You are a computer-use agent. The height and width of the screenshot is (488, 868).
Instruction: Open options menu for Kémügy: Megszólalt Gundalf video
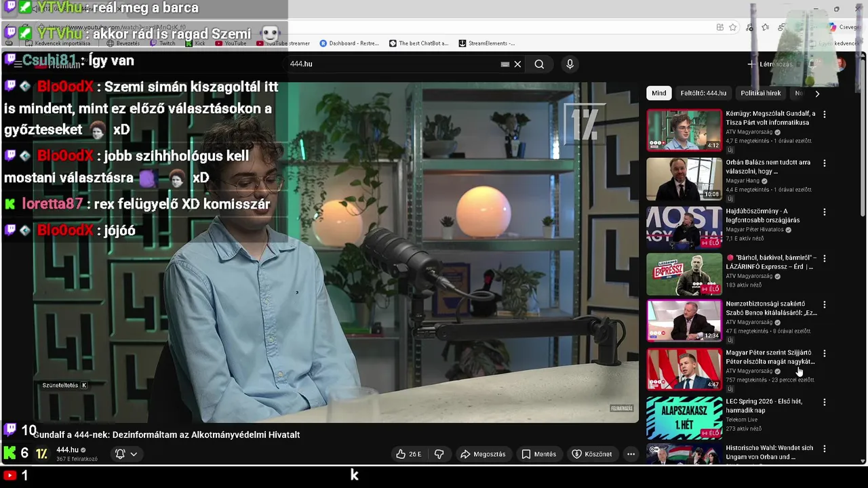[x=825, y=115]
